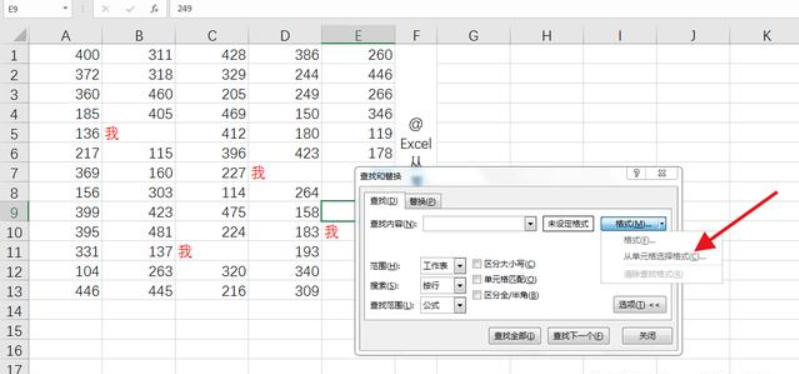
Task: Select the red 我 in cell E10
Action: coord(331,232)
